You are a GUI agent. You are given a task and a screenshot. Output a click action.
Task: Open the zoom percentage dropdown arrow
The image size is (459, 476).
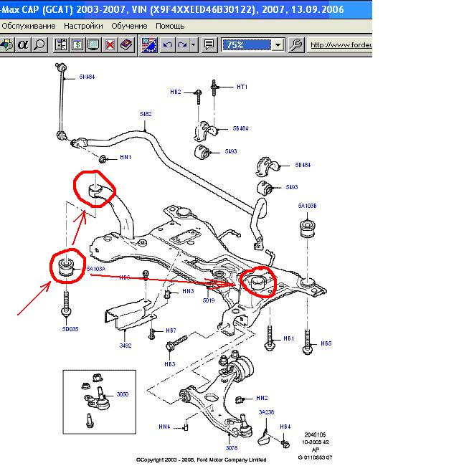point(278,45)
